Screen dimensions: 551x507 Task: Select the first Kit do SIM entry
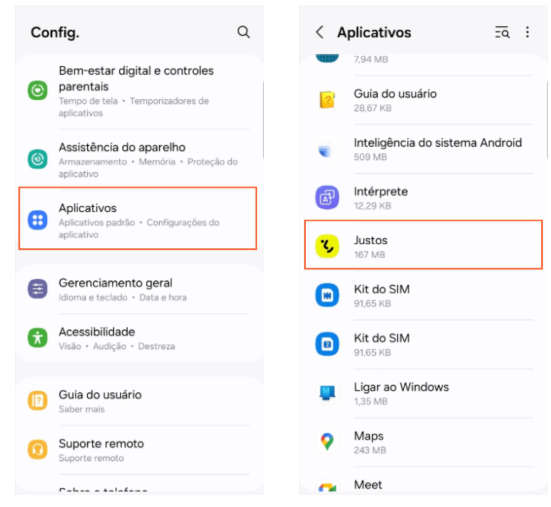click(423, 295)
